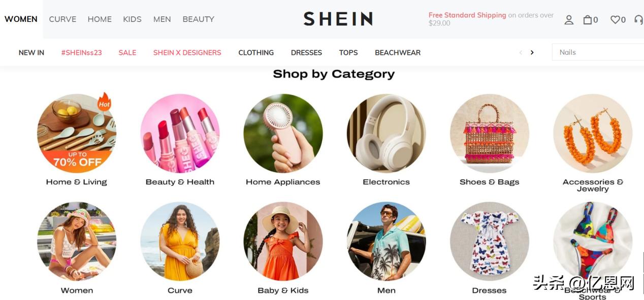Image resolution: width=644 pixels, height=300 pixels.
Task: Go to the SHEIN logo homepage
Action: (338, 19)
